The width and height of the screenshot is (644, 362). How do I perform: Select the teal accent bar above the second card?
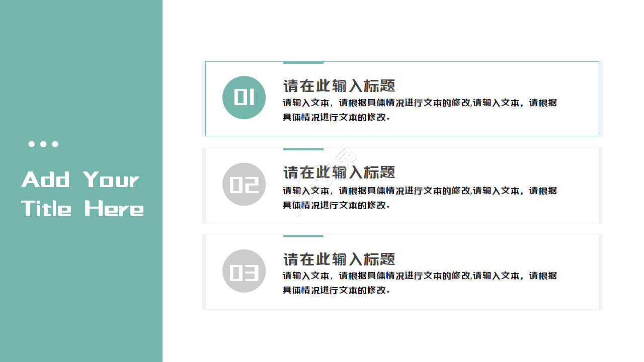click(303, 149)
